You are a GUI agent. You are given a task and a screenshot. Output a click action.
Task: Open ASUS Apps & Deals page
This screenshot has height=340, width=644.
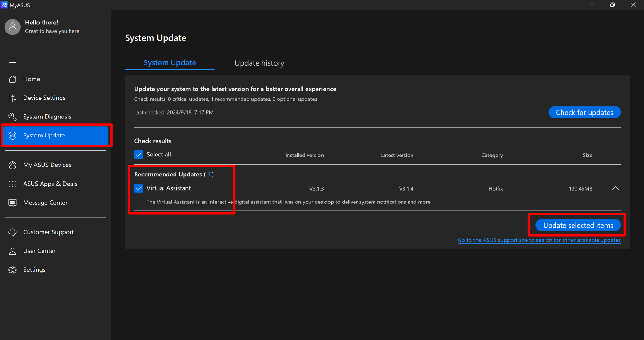coord(55,184)
